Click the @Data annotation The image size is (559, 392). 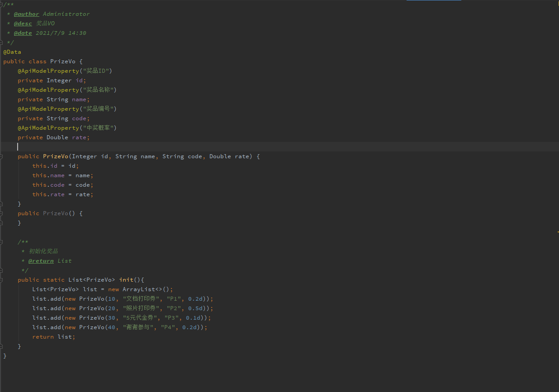click(x=12, y=52)
